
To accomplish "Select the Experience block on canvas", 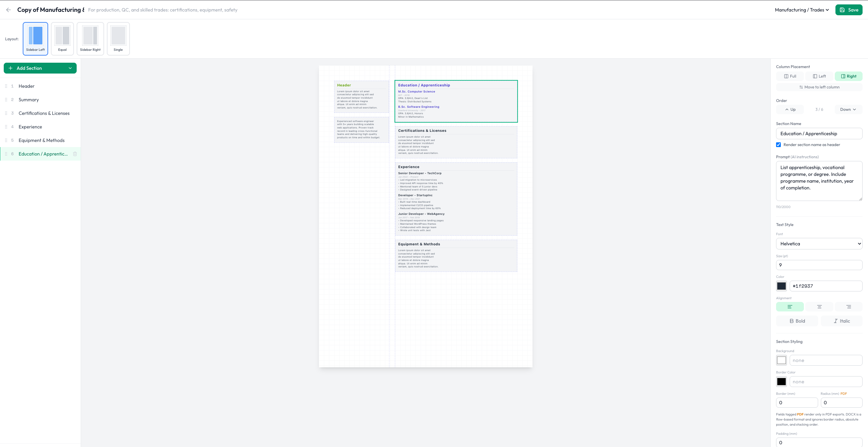I will click(456, 199).
